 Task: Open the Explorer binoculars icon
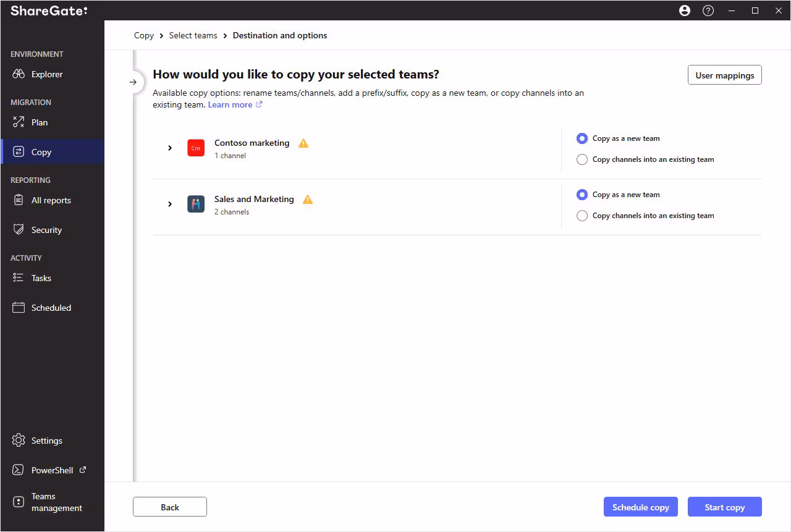click(x=19, y=74)
